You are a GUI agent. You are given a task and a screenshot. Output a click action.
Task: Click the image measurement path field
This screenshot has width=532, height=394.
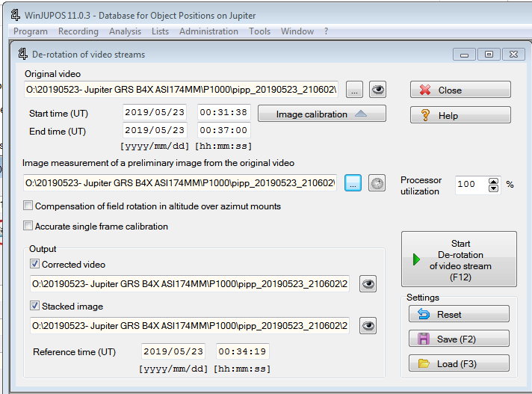pyautogui.click(x=180, y=183)
